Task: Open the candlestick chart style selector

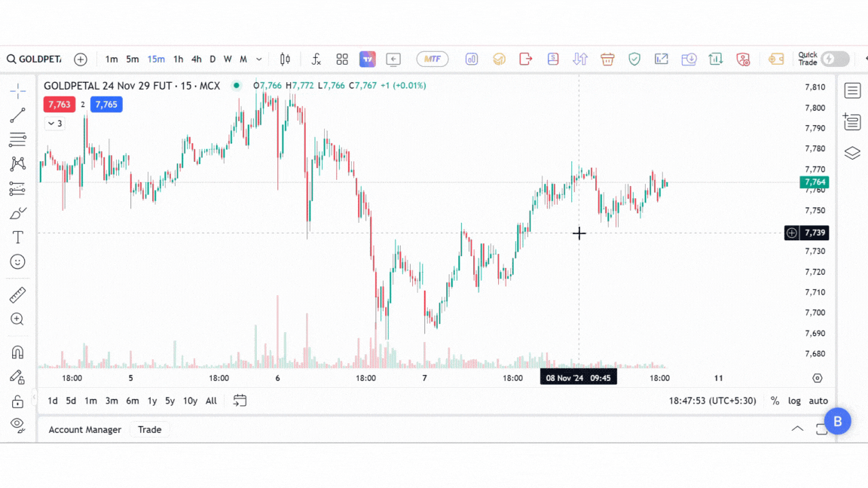Action: [285, 59]
